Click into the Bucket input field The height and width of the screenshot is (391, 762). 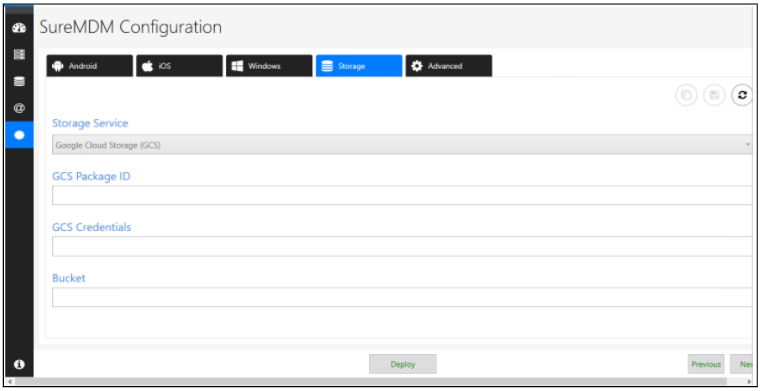tap(402, 297)
